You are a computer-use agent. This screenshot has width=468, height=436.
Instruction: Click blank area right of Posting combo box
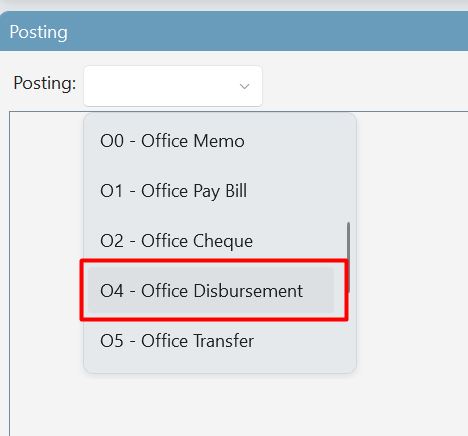click(363, 86)
